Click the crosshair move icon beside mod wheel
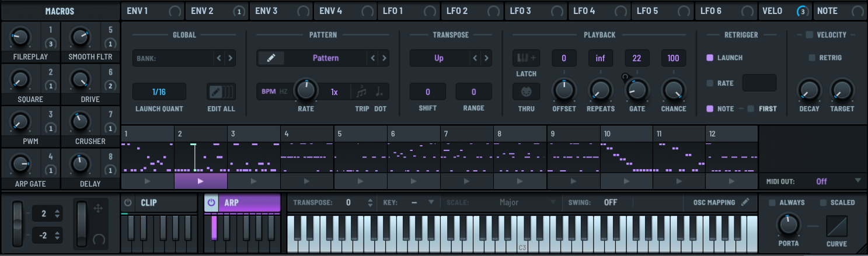Screen dimensions: 868x256 pos(97,208)
